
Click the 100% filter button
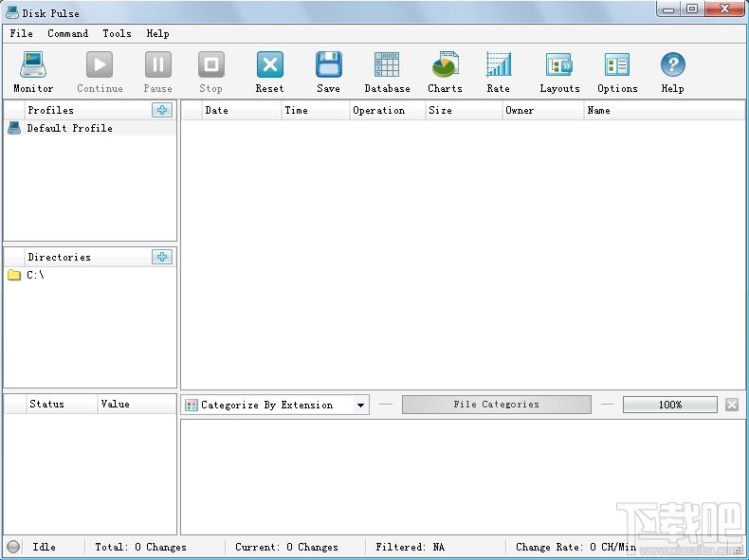[669, 405]
